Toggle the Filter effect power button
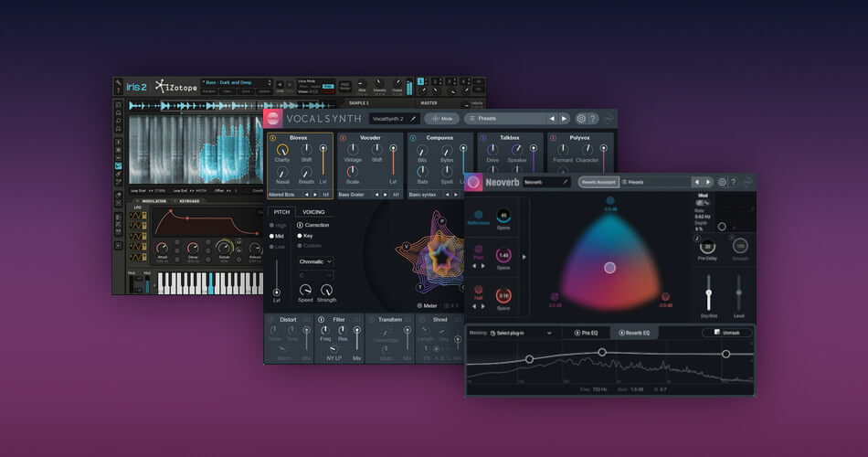 pos(321,320)
